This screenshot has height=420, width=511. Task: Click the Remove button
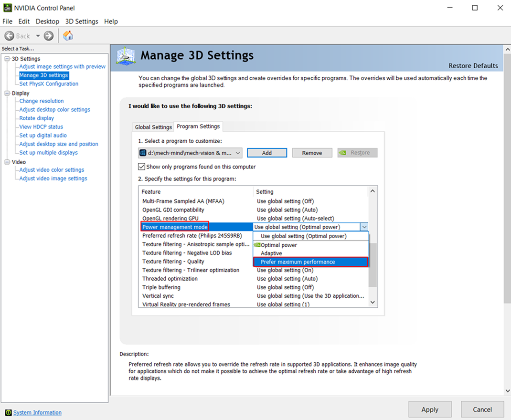coord(312,153)
